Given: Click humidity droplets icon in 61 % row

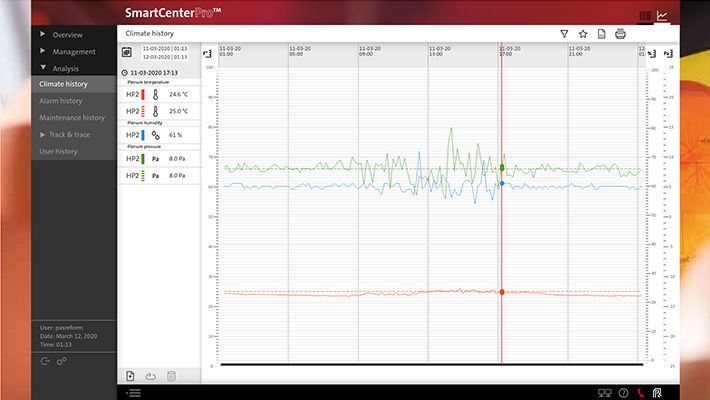Looking at the screenshot, I should (155, 135).
